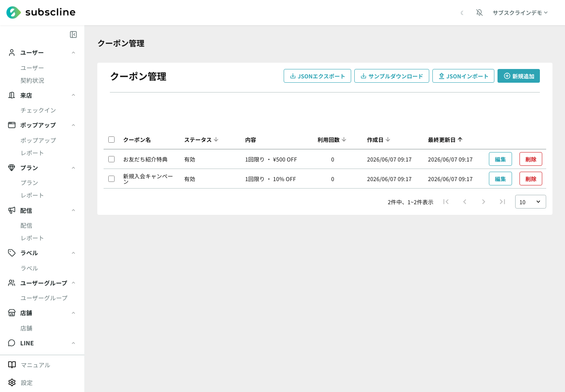
Task: Open the 設定 link
Action: click(x=27, y=383)
